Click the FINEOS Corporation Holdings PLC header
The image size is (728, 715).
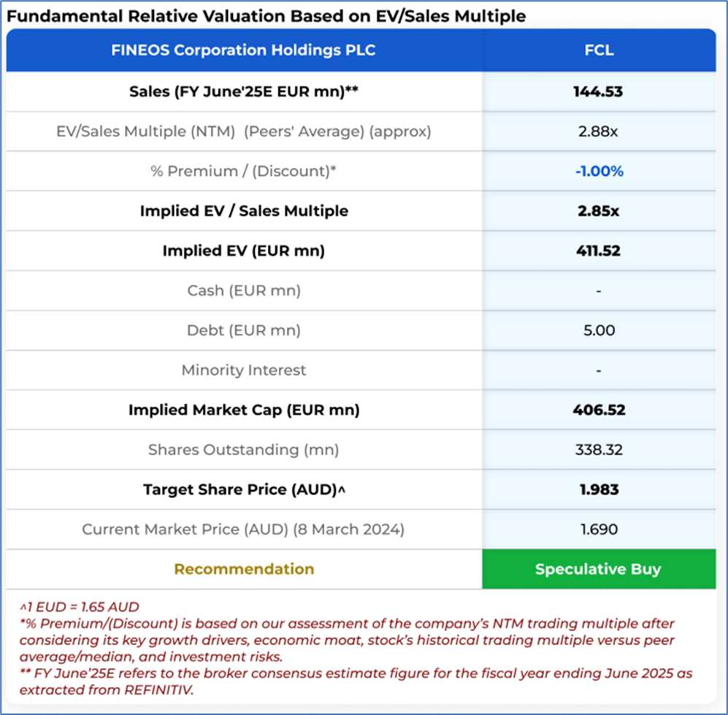243,50
